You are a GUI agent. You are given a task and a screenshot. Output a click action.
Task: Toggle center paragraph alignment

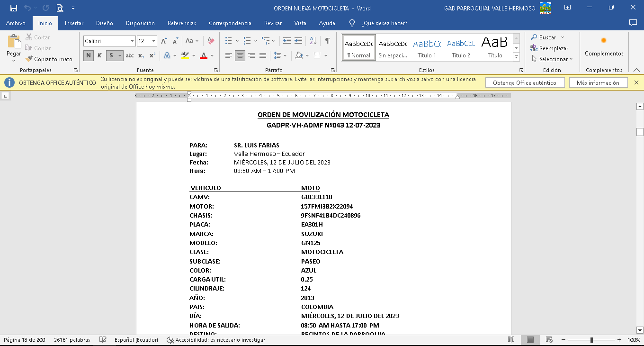[x=240, y=55]
